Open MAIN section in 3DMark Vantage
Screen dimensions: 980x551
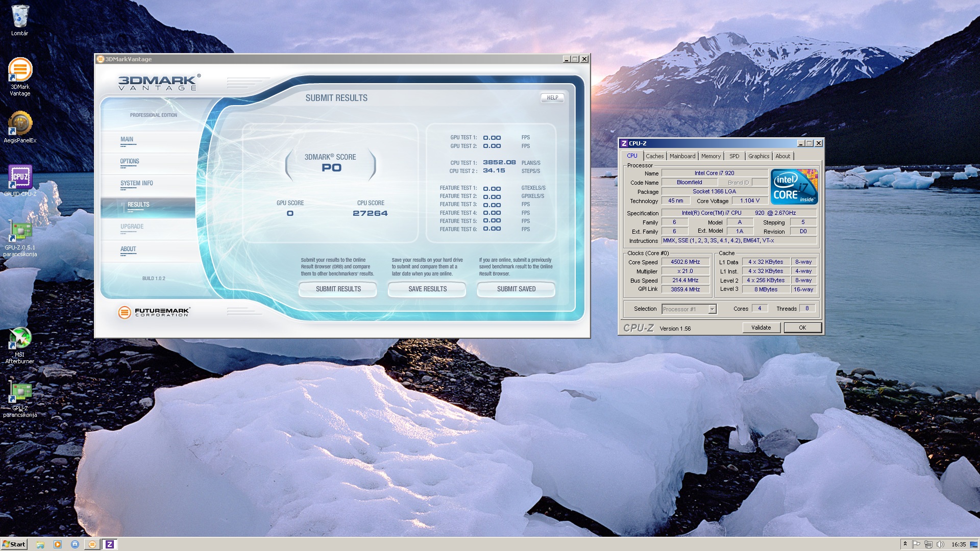point(148,141)
